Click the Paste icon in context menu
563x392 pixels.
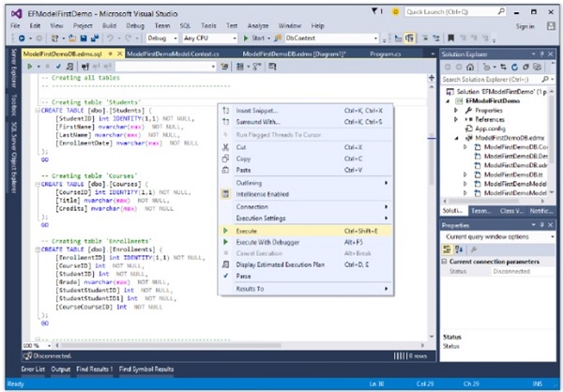(x=225, y=170)
